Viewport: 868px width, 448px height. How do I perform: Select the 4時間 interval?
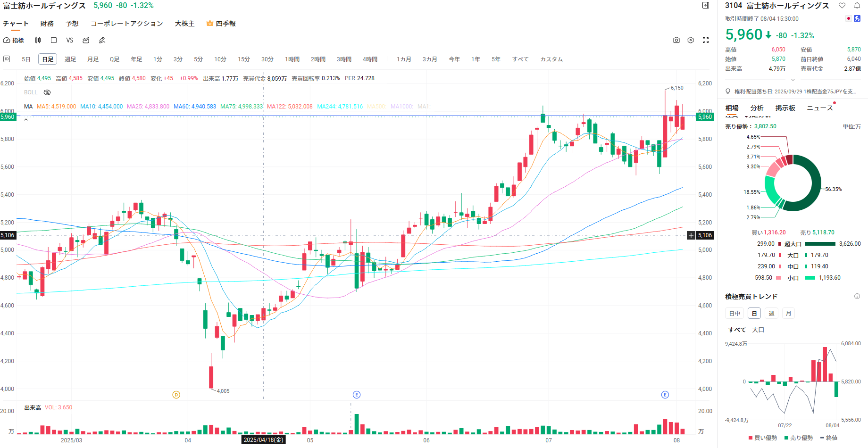370,59
